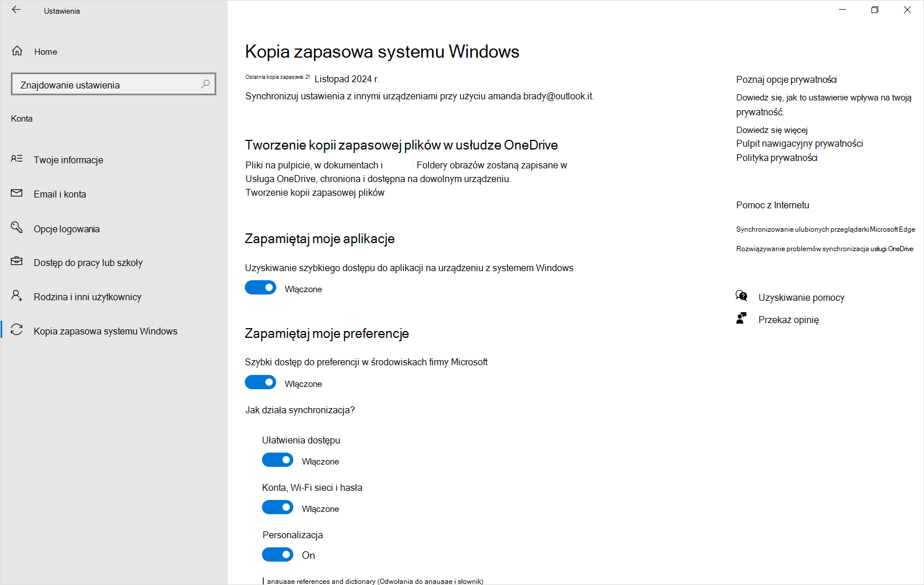The width and height of the screenshot is (924, 585).
Task: Disable Ułatwienia dostępu sync toggle
Action: point(277,460)
